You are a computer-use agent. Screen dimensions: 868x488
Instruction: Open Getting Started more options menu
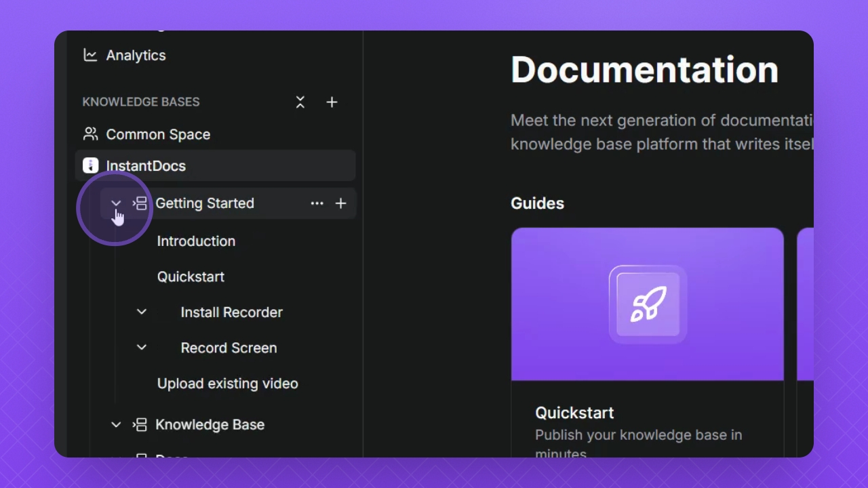[317, 203]
